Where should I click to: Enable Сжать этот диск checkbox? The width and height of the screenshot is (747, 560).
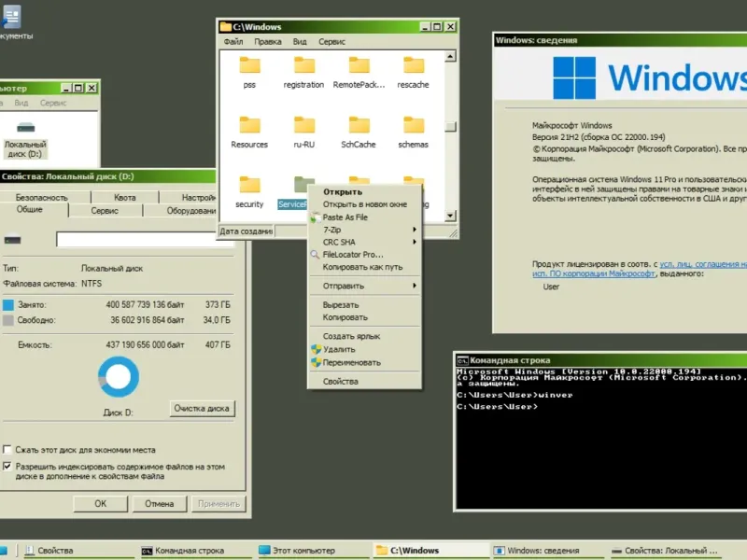(x=7, y=450)
